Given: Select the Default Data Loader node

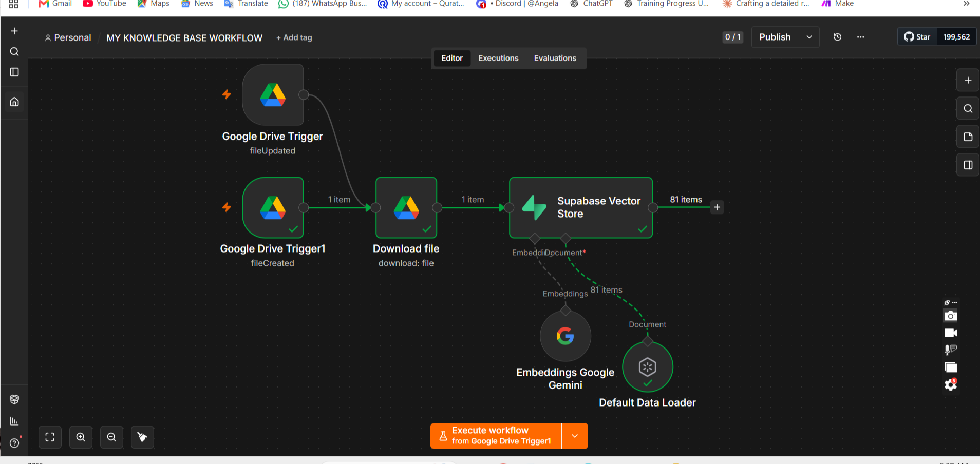Looking at the screenshot, I should [648, 367].
